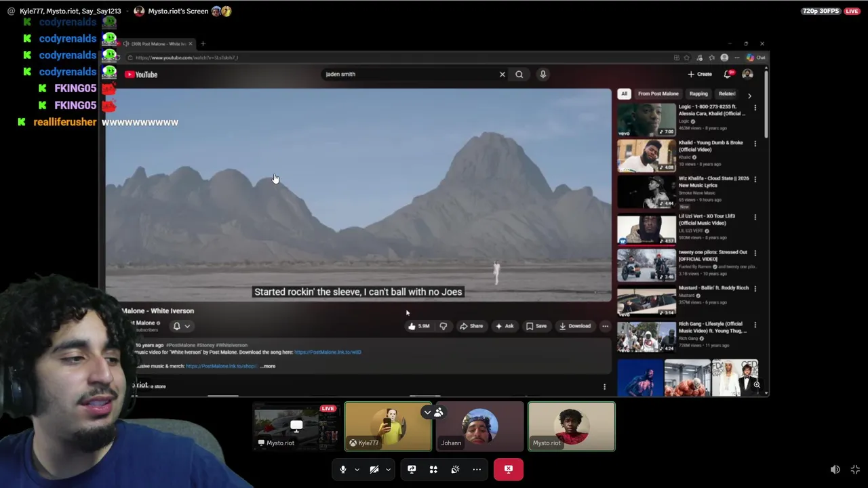Open Khalid Young Dumb & Broke video
This screenshot has height=488, width=868.
646,156
